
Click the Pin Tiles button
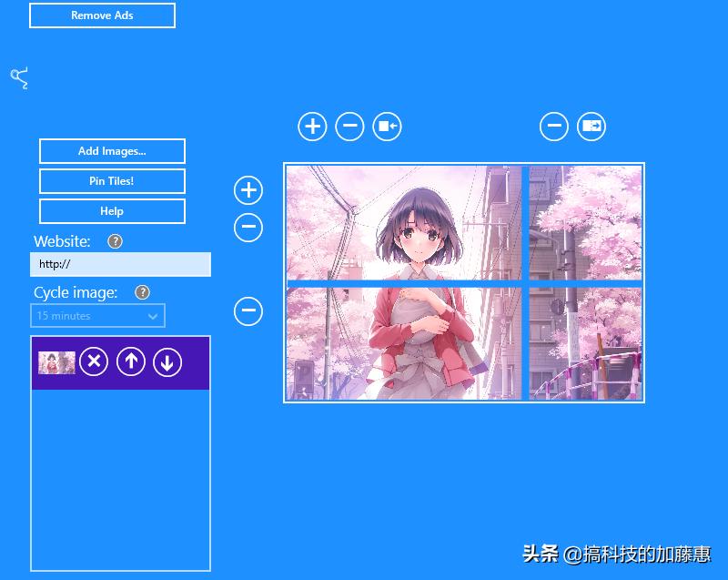111,181
